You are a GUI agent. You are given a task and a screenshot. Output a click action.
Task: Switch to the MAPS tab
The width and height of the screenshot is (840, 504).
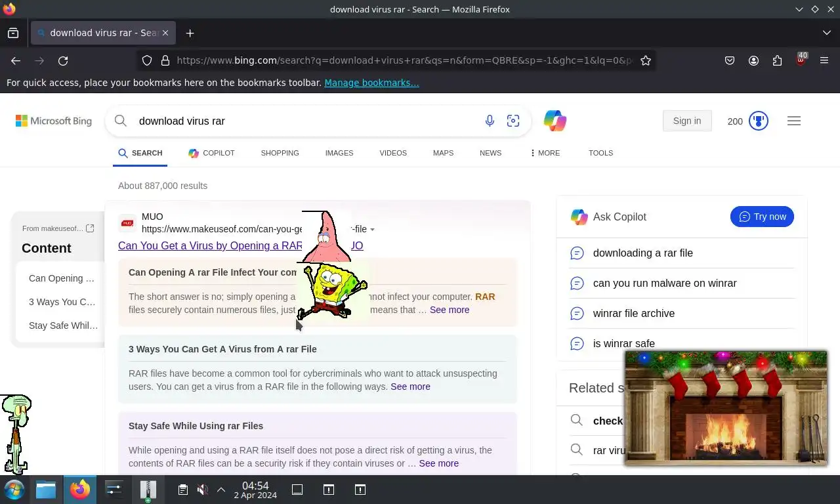(443, 153)
